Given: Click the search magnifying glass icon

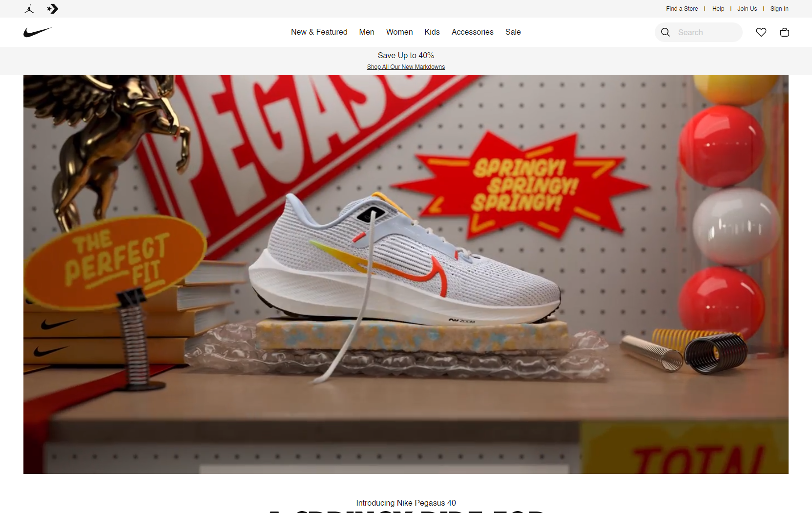Looking at the screenshot, I should pos(666,32).
